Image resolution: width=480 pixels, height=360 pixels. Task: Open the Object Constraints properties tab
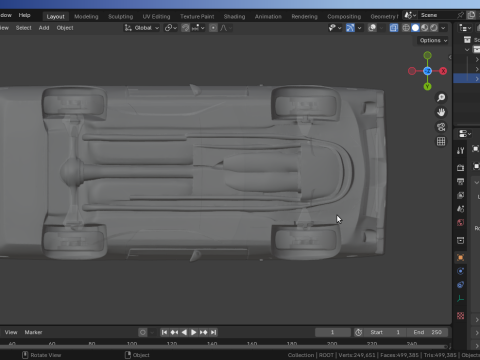(x=461, y=285)
